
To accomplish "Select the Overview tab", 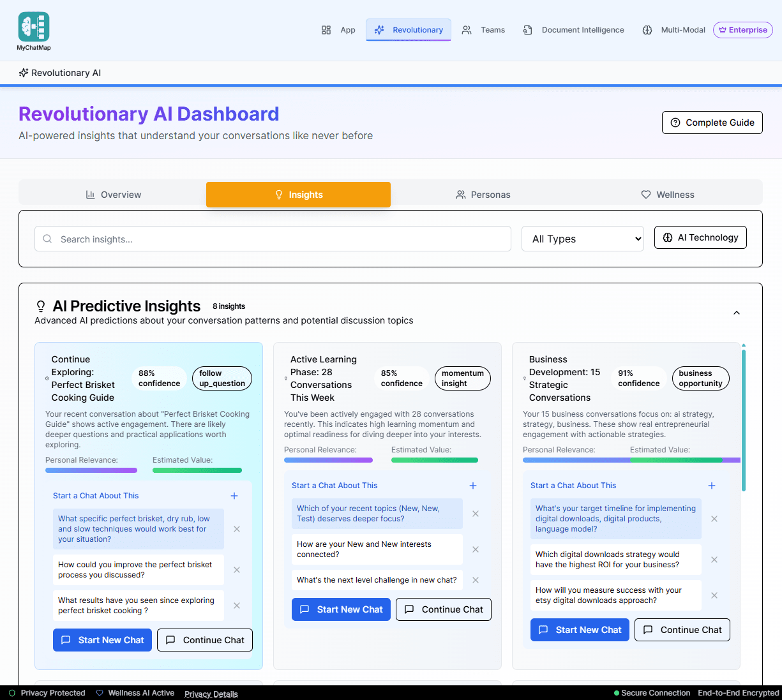I will click(113, 195).
